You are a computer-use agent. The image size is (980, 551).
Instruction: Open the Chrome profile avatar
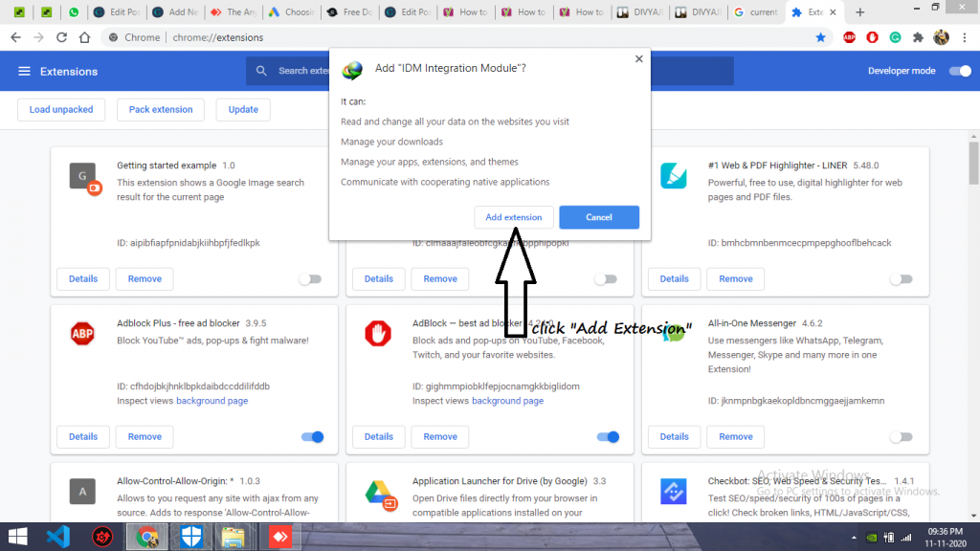tap(942, 37)
